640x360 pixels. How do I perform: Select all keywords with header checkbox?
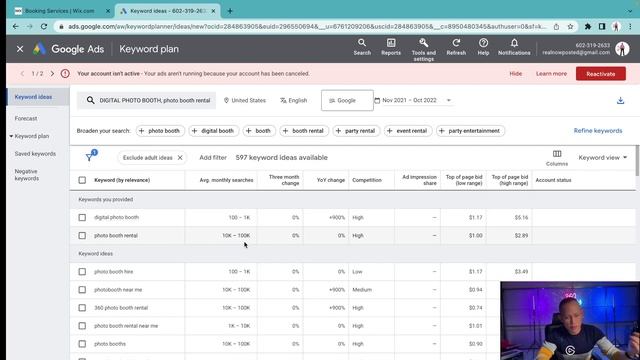coord(82,180)
